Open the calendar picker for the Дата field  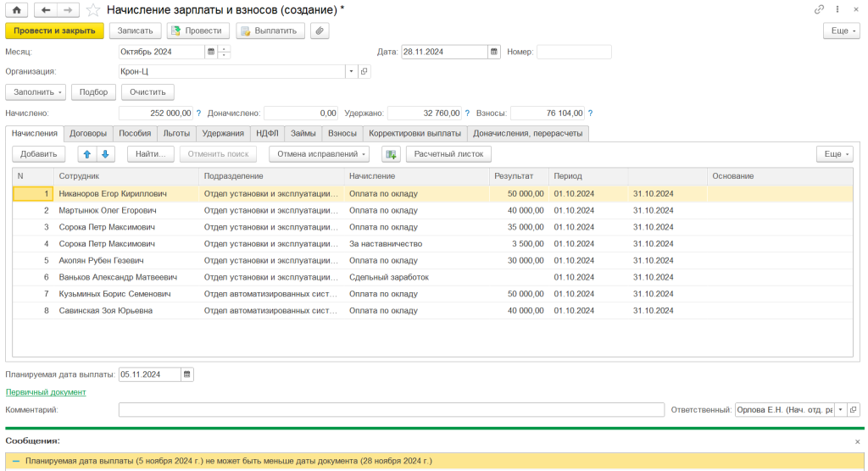(x=494, y=52)
